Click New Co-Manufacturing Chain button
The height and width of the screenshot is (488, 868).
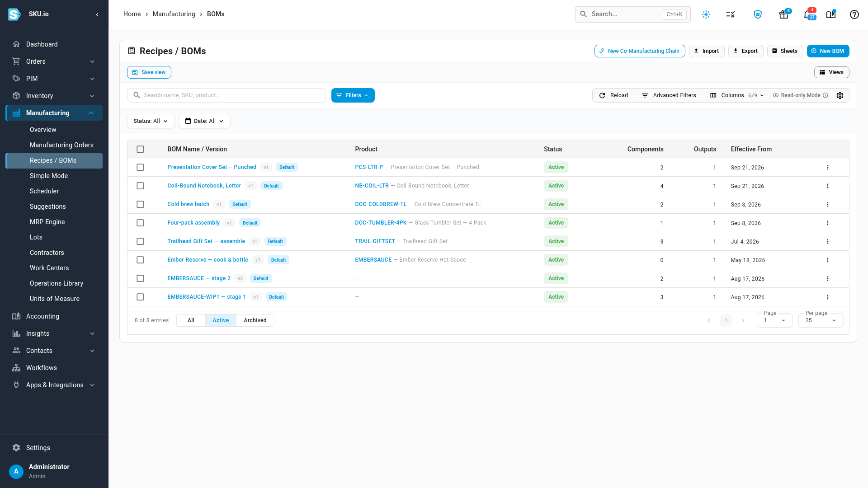coord(639,51)
